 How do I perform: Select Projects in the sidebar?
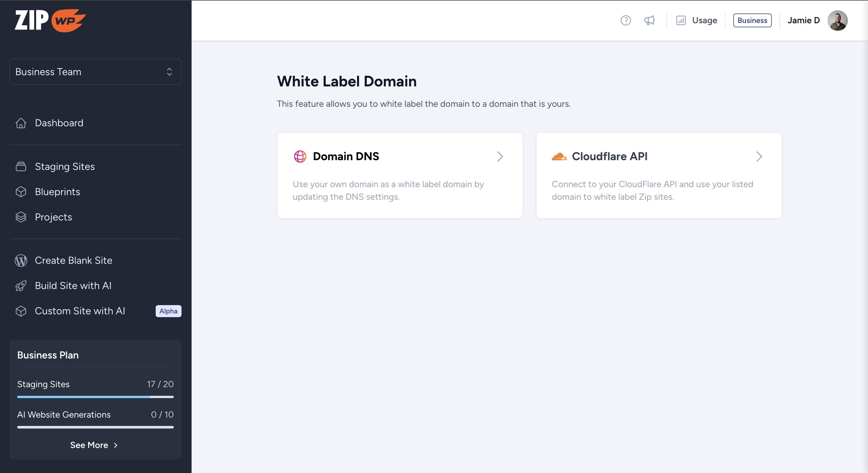pos(53,217)
